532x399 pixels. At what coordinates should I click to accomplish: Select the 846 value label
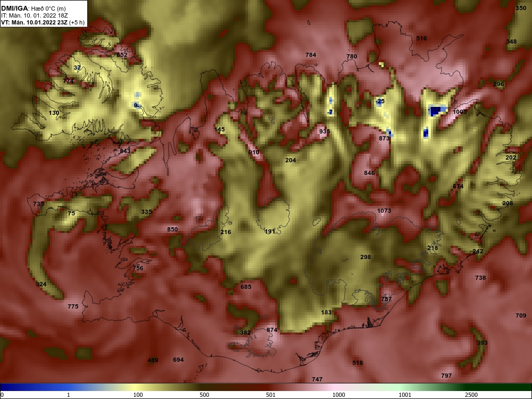click(369, 173)
